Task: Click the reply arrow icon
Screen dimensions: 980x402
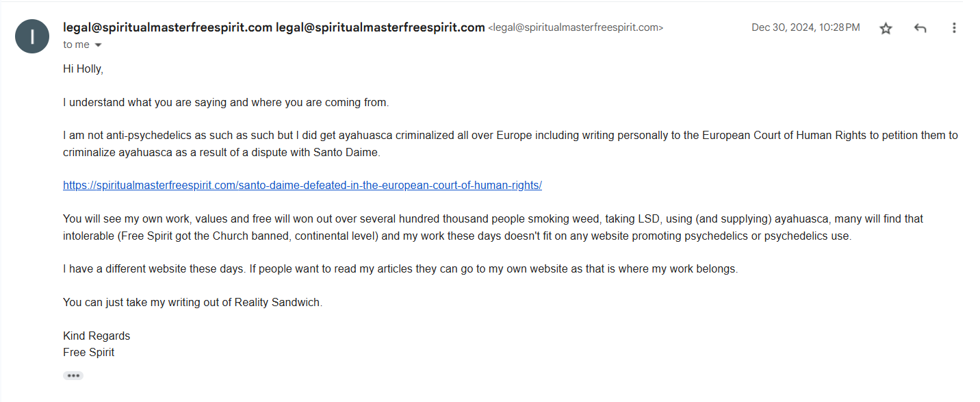Action: tap(920, 28)
